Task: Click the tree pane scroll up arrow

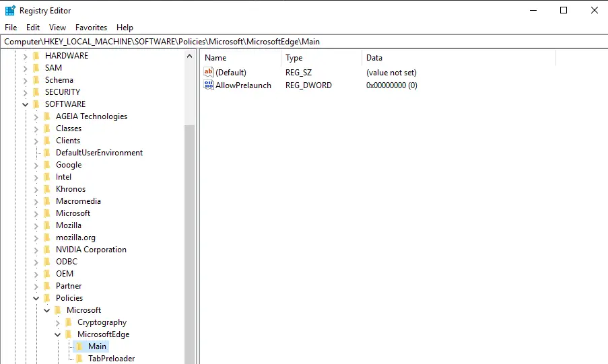Action: click(189, 57)
